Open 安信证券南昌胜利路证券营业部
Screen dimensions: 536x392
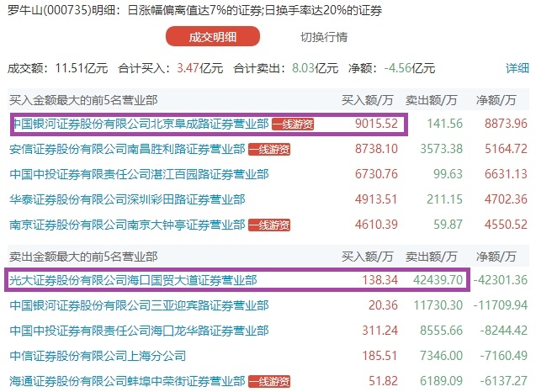click(127, 150)
